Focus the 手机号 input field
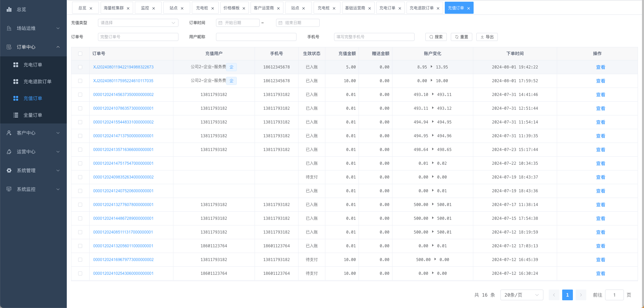 (374, 37)
